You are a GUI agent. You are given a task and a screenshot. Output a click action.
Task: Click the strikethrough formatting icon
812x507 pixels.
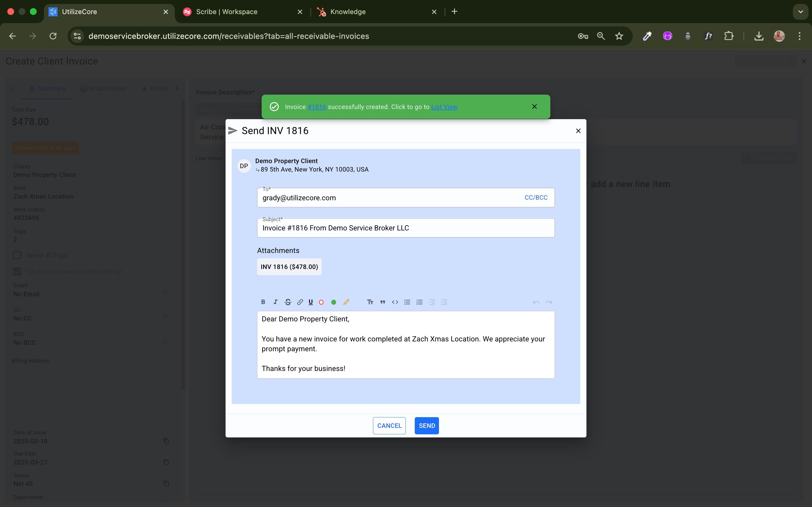pos(288,302)
